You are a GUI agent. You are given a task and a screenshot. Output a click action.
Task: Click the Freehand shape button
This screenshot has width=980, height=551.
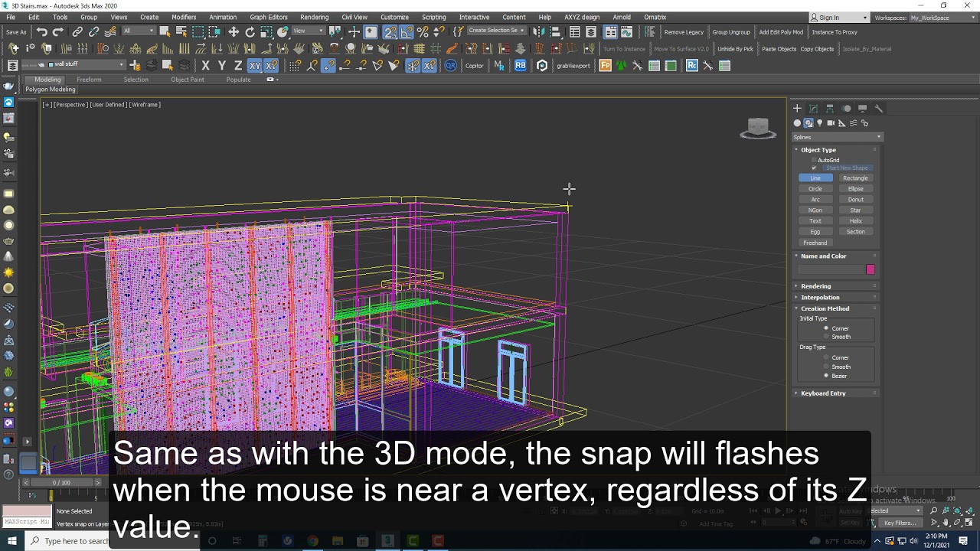pyautogui.click(x=815, y=243)
